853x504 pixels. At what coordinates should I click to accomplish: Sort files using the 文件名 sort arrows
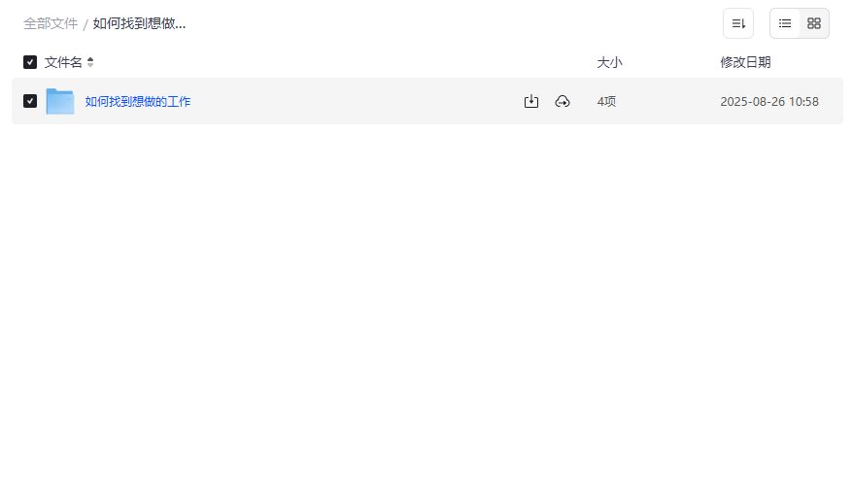(90, 62)
